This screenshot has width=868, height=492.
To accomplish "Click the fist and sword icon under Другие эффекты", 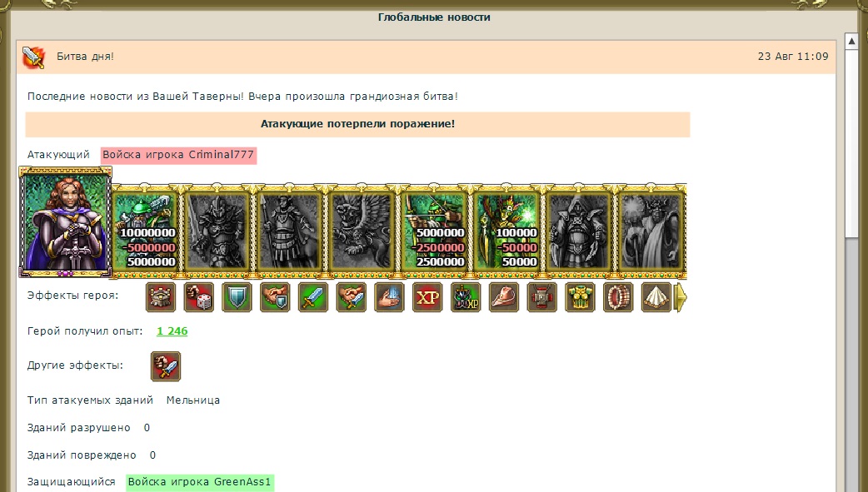I will 166,366.
